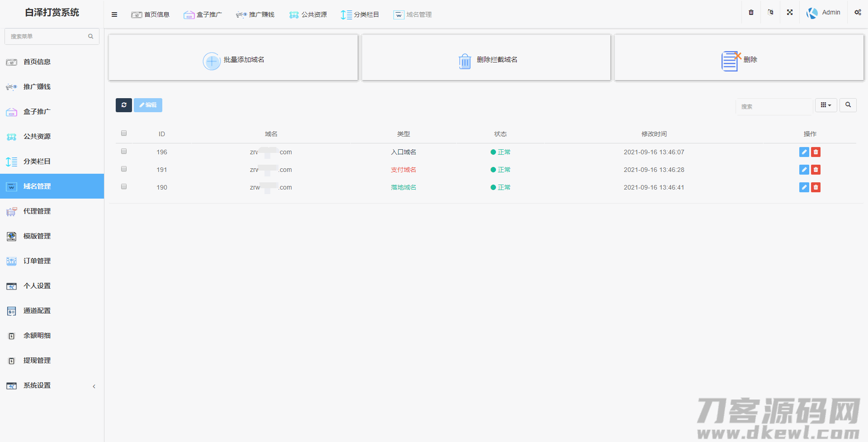
Task: Open 订单管理 in the sidebar
Action: coord(37,261)
